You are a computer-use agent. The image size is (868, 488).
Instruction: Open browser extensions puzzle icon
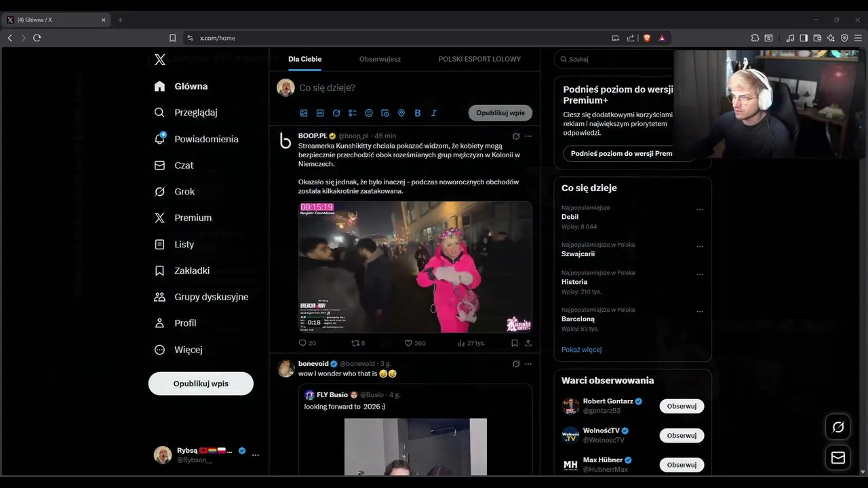coord(755,38)
